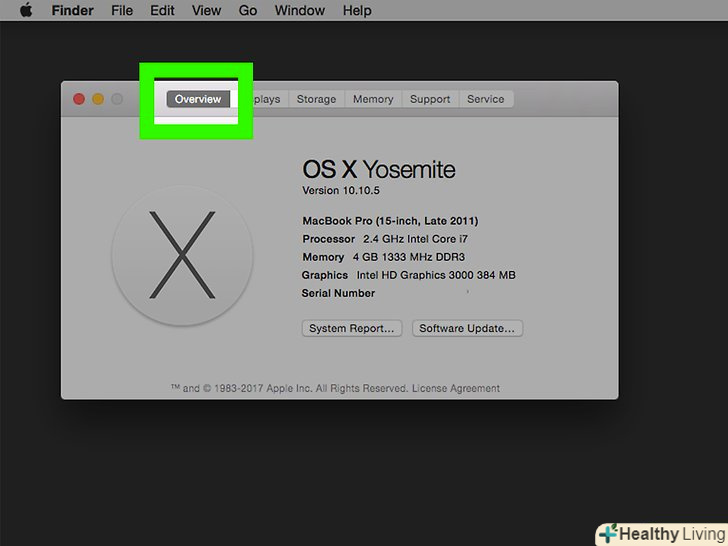This screenshot has width=728, height=546.
Task: Switch to the Support tab
Action: (x=430, y=99)
